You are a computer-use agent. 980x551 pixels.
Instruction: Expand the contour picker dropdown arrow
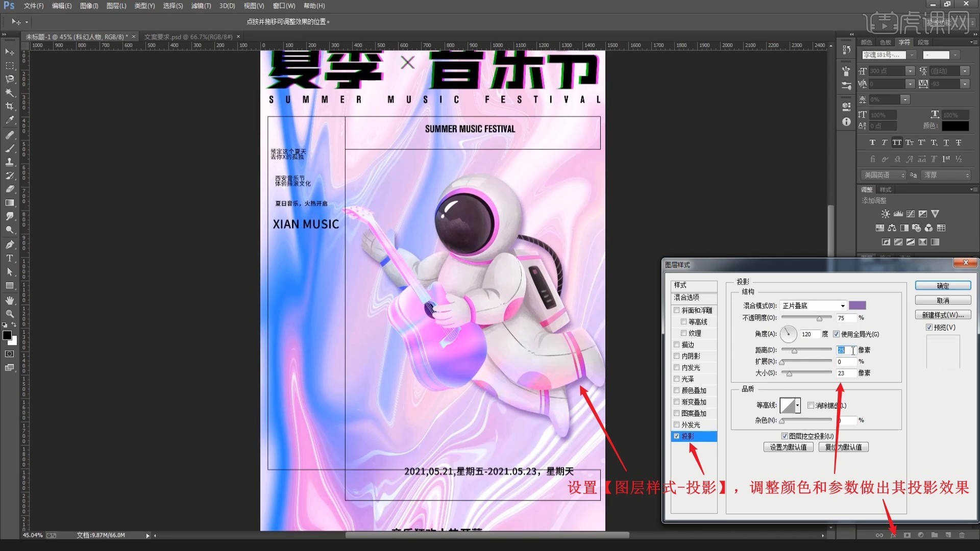point(798,406)
